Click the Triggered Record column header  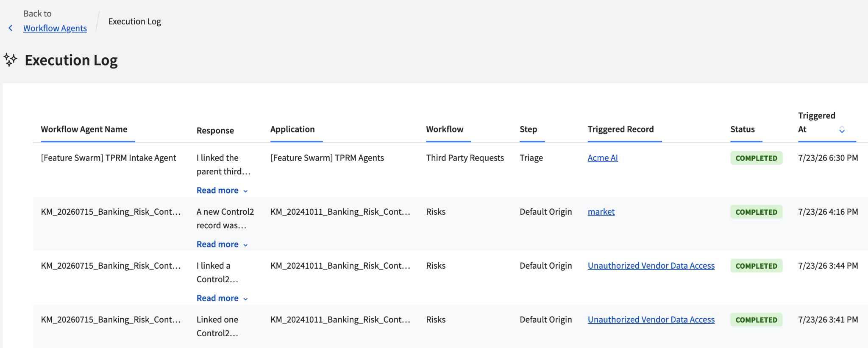click(620, 129)
